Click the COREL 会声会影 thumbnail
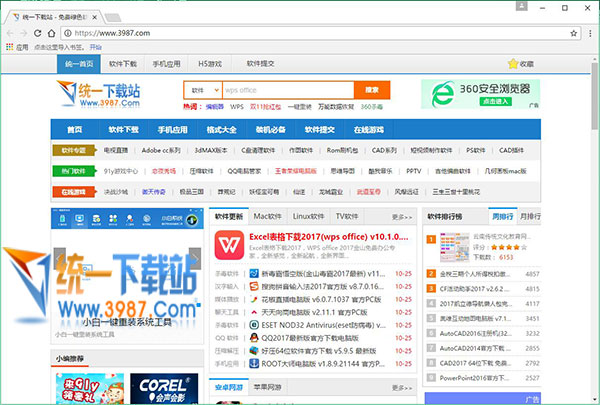Screen dimensions: 600x405 [x=164, y=389]
